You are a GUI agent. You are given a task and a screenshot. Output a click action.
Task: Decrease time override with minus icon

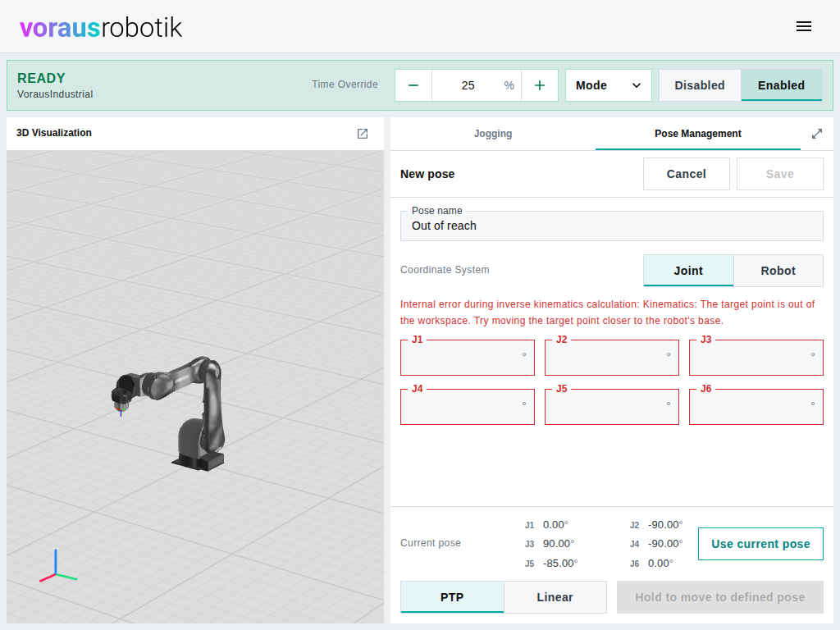tap(413, 85)
